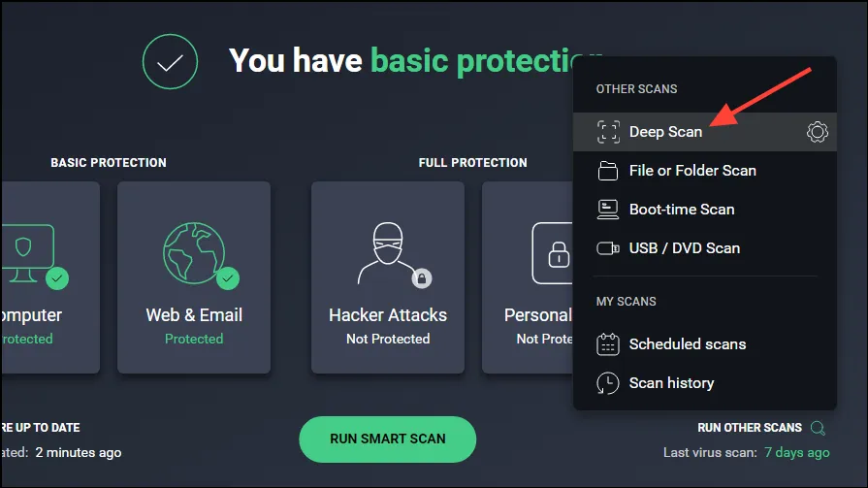The height and width of the screenshot is (488, 868).
Task: Click the large checkmark status circle
Action: point(170,61)
